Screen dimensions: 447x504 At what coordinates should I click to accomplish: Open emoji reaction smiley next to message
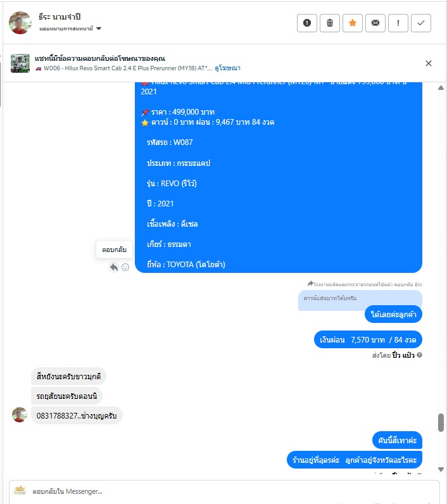(125, 267)
